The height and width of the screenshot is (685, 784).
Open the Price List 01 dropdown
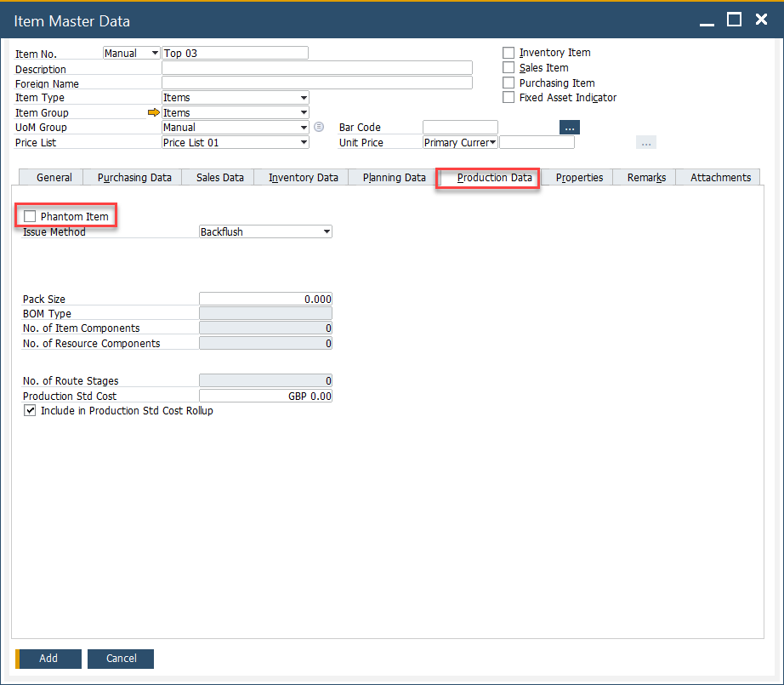point(304,143)
